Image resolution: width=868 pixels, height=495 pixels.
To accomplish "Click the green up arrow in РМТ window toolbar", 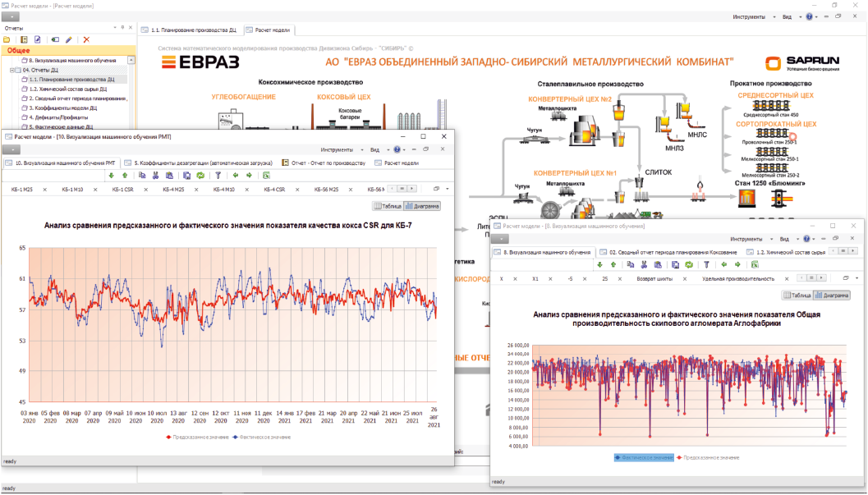I will [125, 176].
